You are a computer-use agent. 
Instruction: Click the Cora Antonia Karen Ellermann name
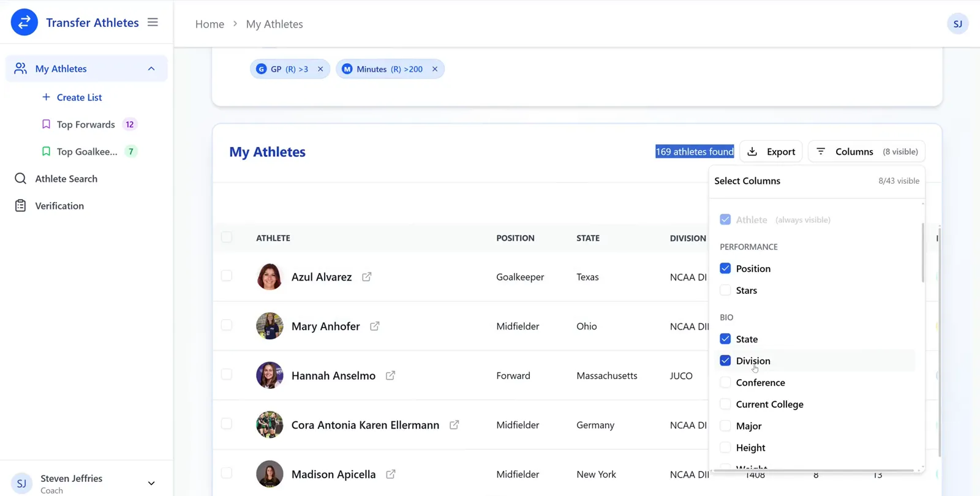coord(365,425)
